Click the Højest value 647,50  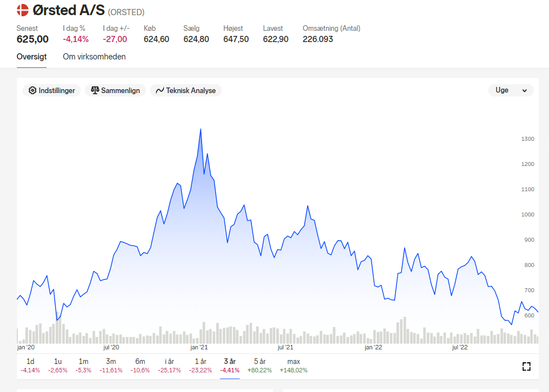236,39
